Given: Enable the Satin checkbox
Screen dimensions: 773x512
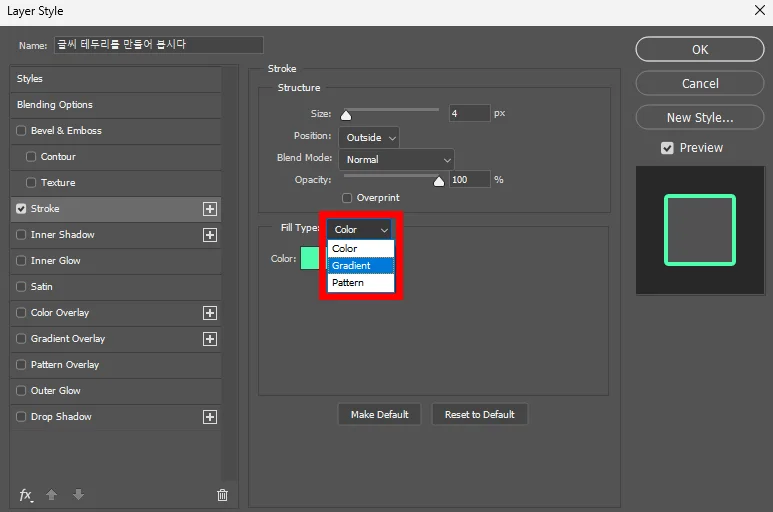Looking at the screenshot, I should tap(21, 287).
